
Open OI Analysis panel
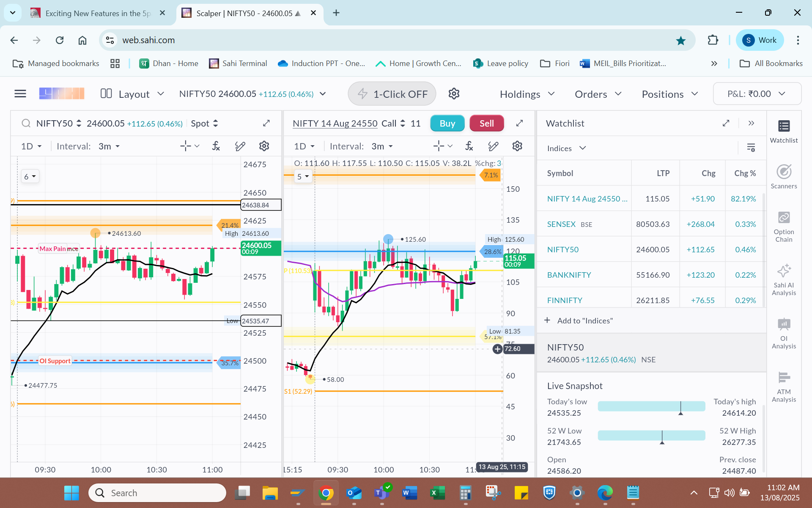[783, 334]
